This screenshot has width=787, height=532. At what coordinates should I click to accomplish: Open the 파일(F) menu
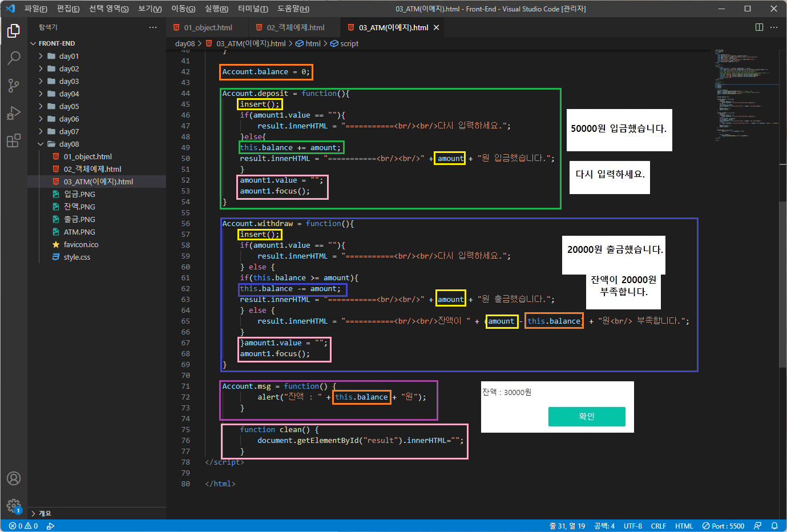point(35,9)
